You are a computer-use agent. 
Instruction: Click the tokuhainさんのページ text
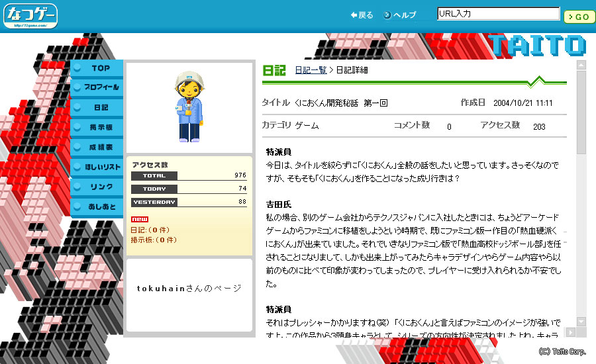click(189, 289)
